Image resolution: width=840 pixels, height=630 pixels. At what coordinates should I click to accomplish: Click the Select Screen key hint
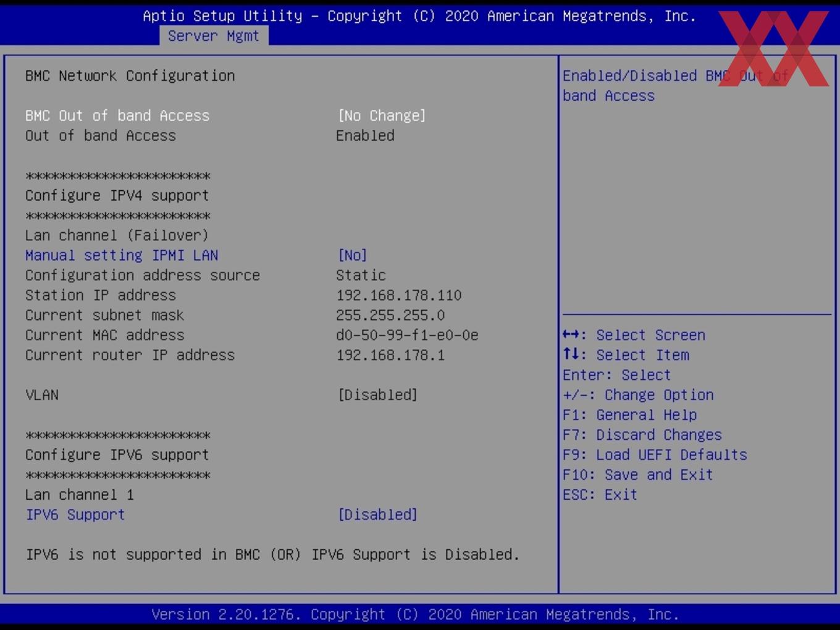point(634,335)
